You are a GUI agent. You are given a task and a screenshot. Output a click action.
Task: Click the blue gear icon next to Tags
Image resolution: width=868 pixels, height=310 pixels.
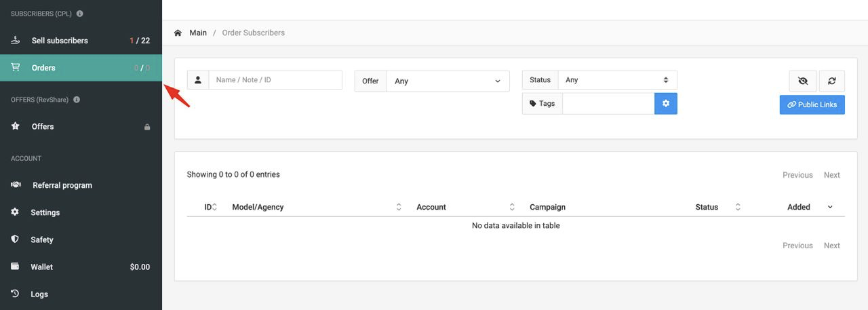click(x=666, y=104)
